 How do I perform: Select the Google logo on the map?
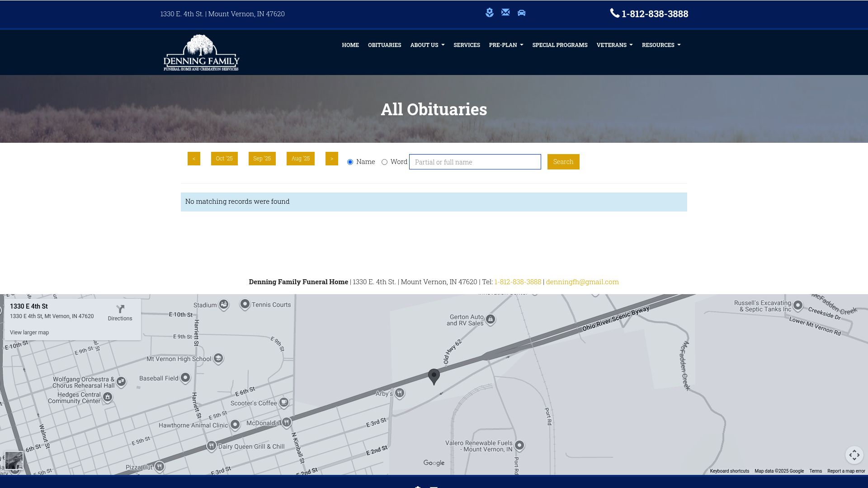[434, 463]
